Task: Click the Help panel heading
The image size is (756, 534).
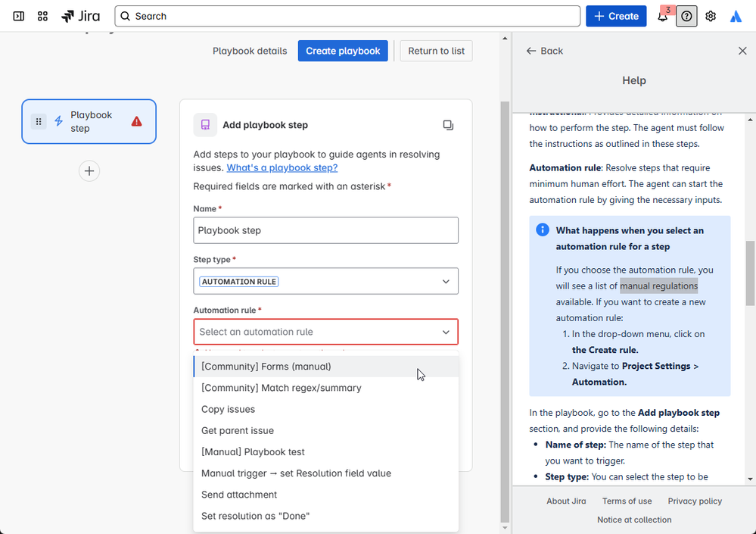Action: tap(634, 80)
